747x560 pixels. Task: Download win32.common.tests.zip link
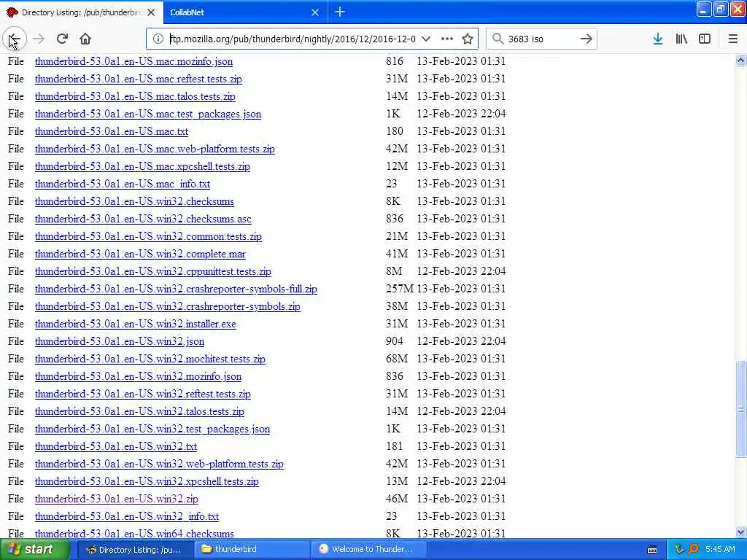pos(148,237)
